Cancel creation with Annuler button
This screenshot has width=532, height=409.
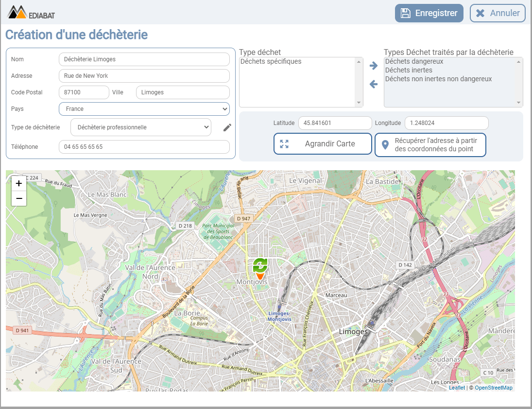[498, 13]
